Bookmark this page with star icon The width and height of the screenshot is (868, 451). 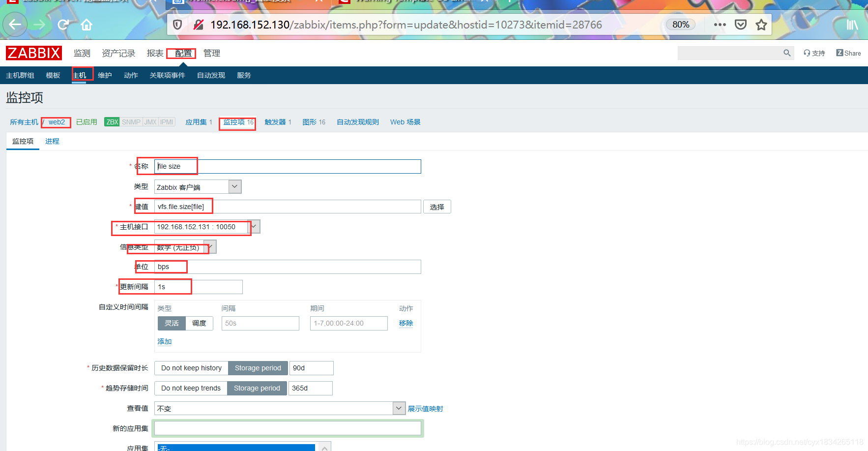pyautogui.click(x=761, y=25)
